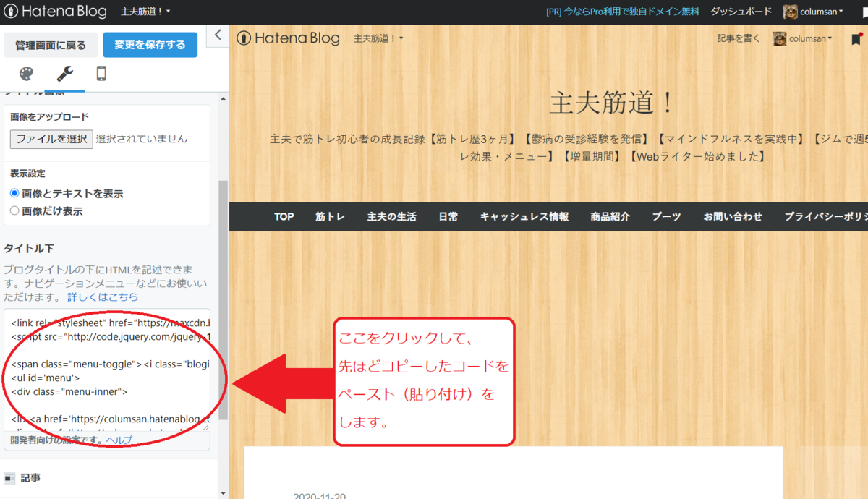Viewport: 868px width, 499px height.
Task: Open 主夫の生活 navigation menu item
Action: coord(392,217)
